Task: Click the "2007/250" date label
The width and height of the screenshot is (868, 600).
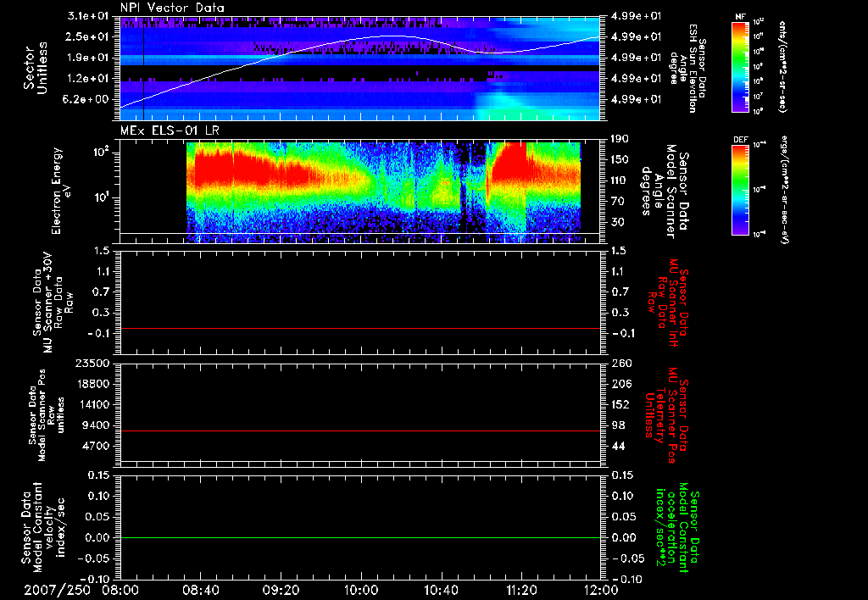Action: 57,590
